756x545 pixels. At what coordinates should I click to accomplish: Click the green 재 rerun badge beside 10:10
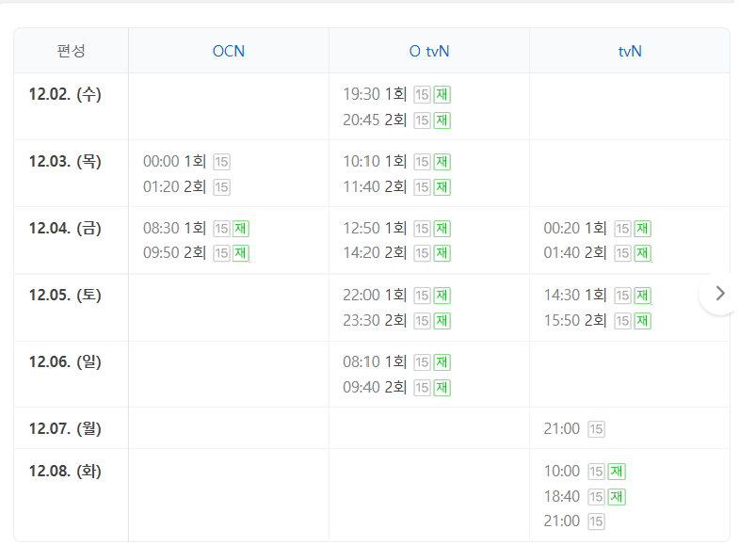coord(442,162)
